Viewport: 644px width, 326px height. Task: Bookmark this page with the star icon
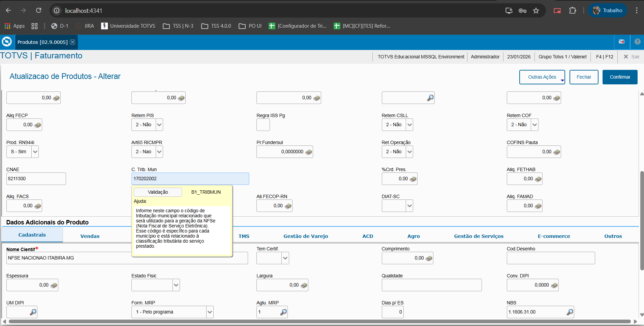[x=536, y=10]
